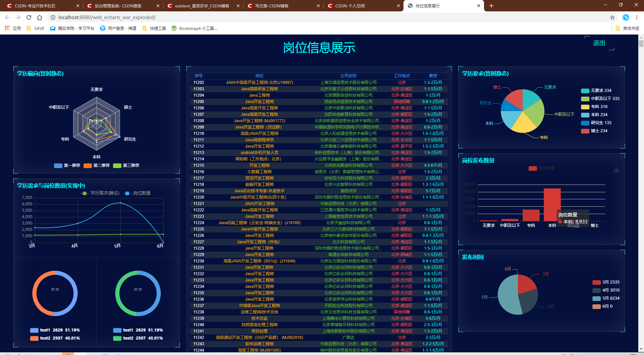
Task: Click the 研究生 135 legend color swatch
Action: pos(585,123)
